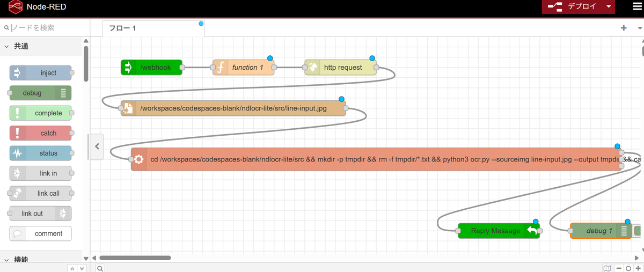Select the debug node in the palette
This screenshot has width=644, height=272.
pos(41,93)
